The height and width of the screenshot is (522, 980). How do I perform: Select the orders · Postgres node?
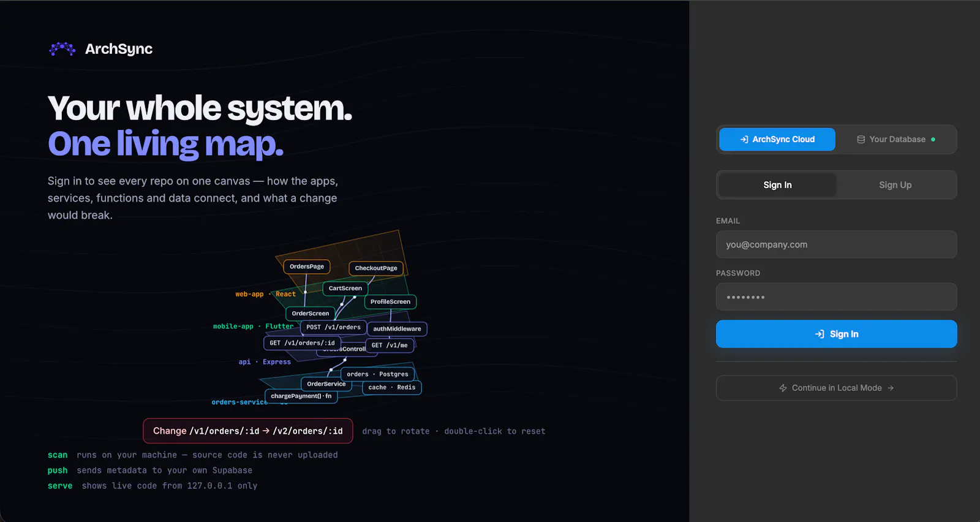377,374
